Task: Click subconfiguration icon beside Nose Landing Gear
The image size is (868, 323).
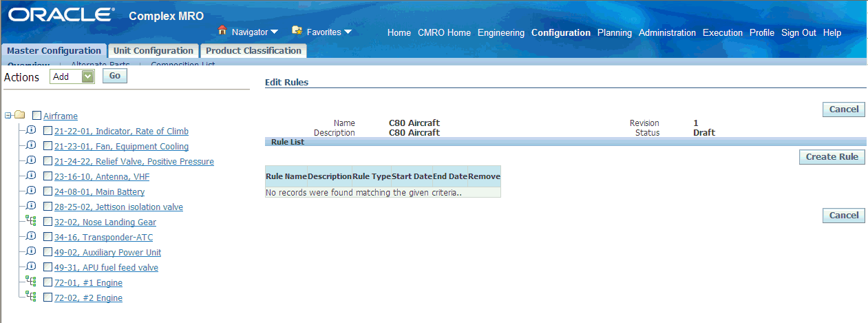Action: tap(31, 221)
